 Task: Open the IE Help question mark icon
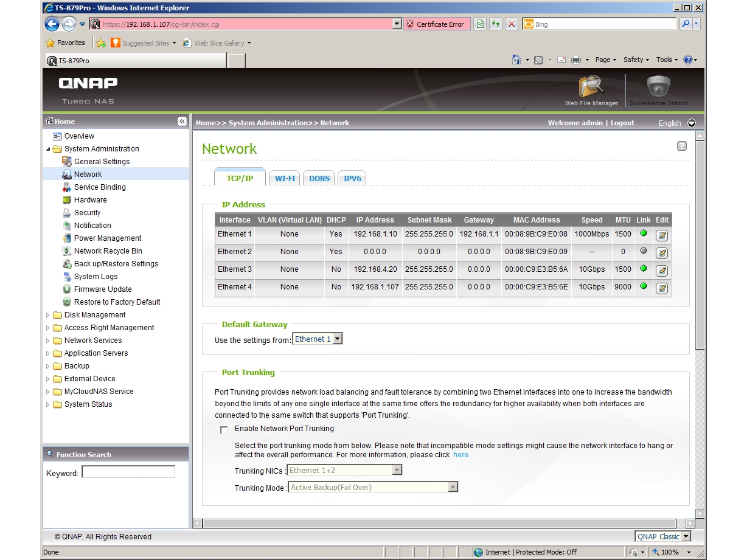pyautogui.click(x=688, y=60)
